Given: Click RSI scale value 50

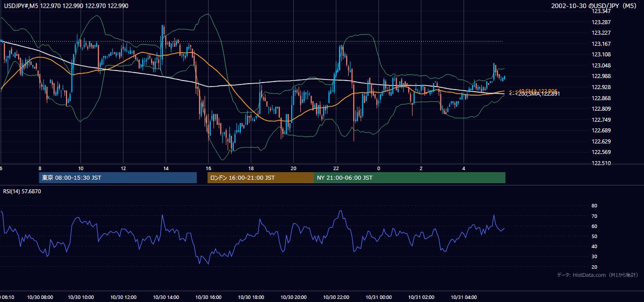Looking at the screenshot, I should point(595,236).
